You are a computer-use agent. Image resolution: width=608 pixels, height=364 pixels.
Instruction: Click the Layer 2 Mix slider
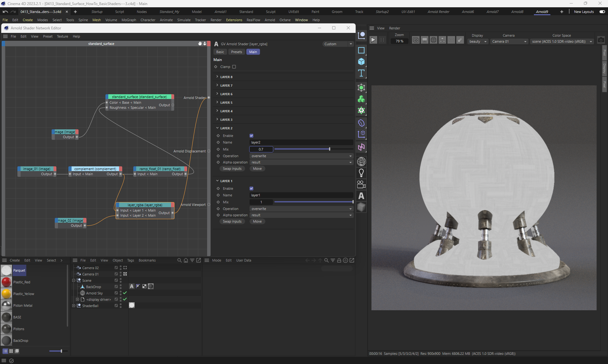[x=313, y=149]
